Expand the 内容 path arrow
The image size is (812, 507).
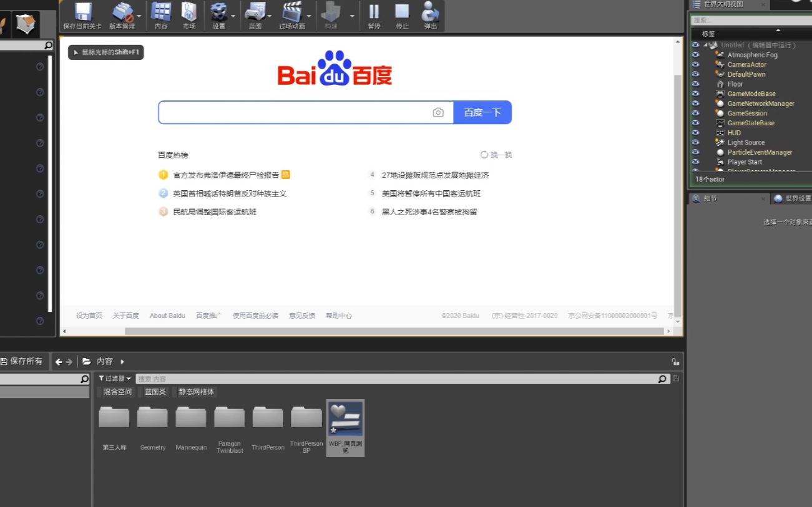(122, 362)
